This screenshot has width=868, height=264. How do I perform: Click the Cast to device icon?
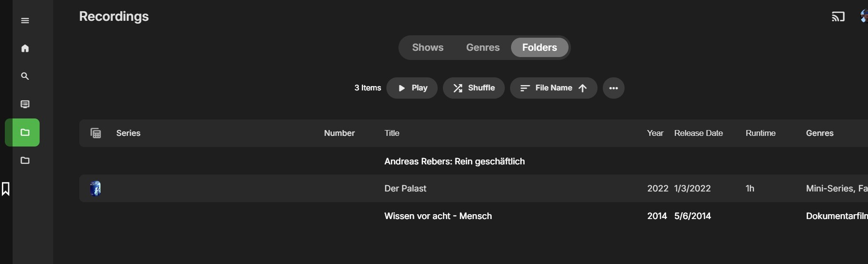(838, 17)
